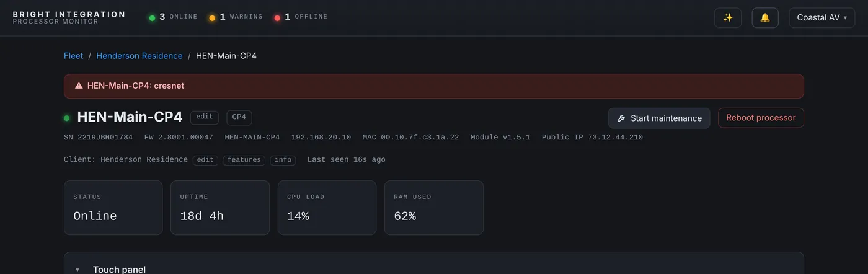
Task: Click the alert warning triangle icon
Action: point(79,86)
